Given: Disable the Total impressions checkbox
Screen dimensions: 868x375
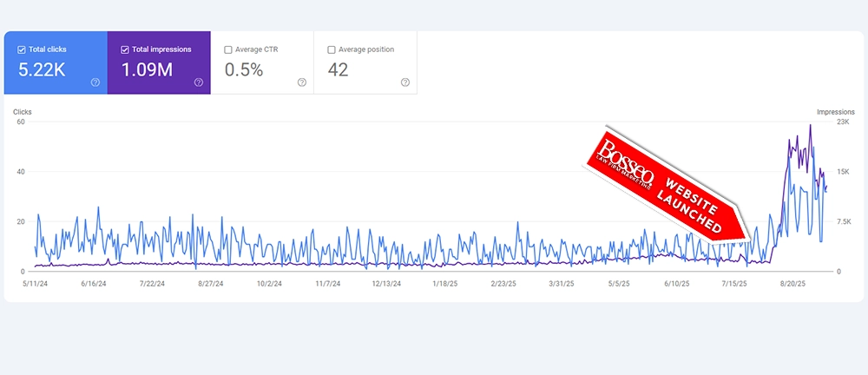Looking at the screenshot, I should [x=127, y=49].
